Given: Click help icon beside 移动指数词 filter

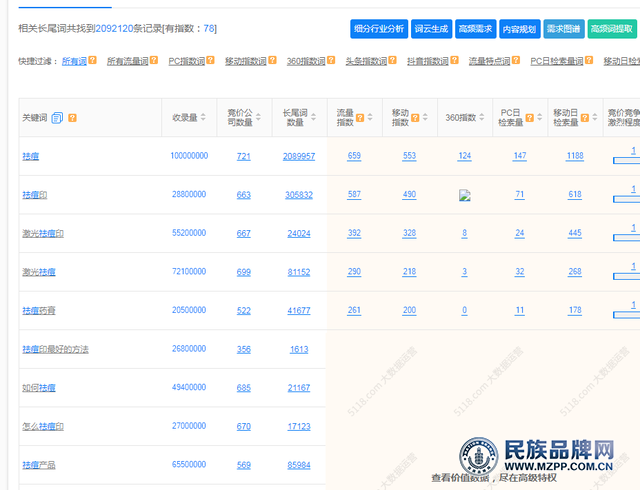Looking at the screenshot, I should [x=272, y=62].
